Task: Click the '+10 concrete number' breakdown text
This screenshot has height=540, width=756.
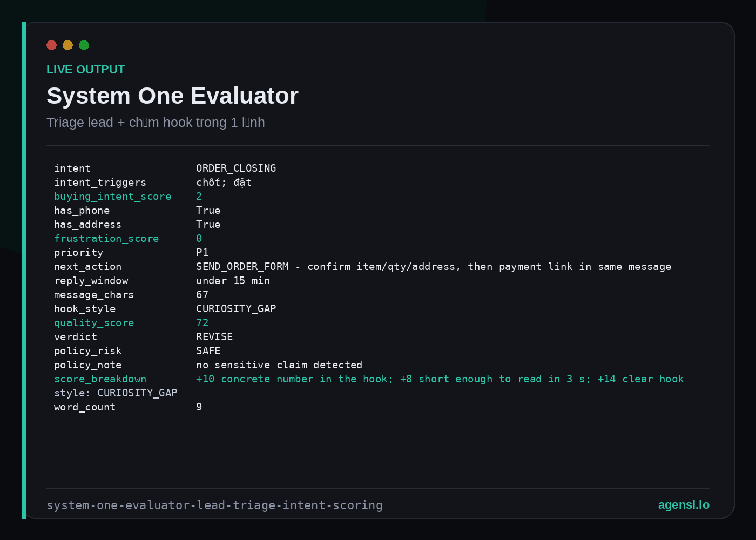Action: pyautogui.click(x=440, y=379)
